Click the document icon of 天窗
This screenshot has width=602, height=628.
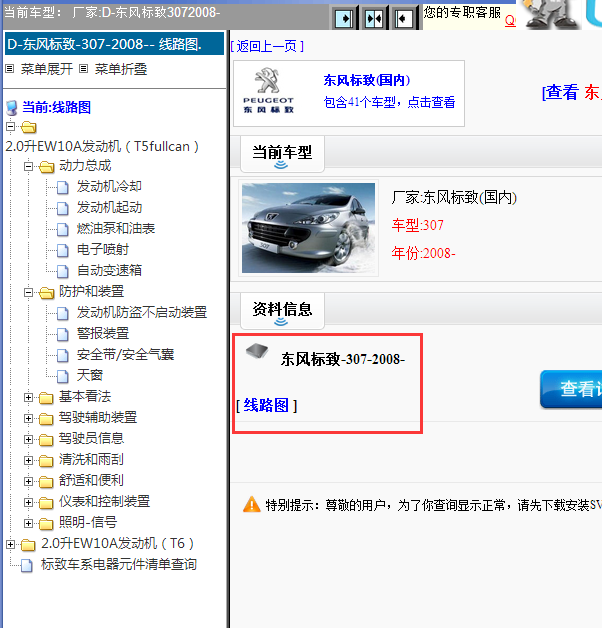(x=62, y=376)
